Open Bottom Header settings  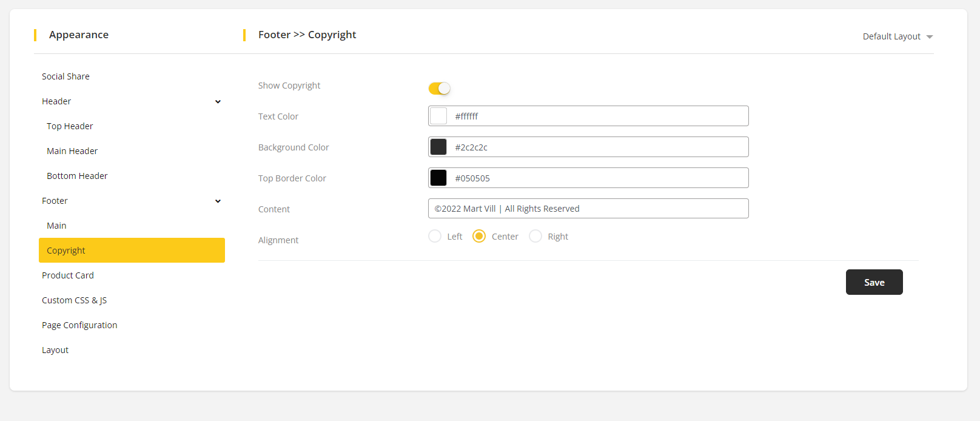77,176
